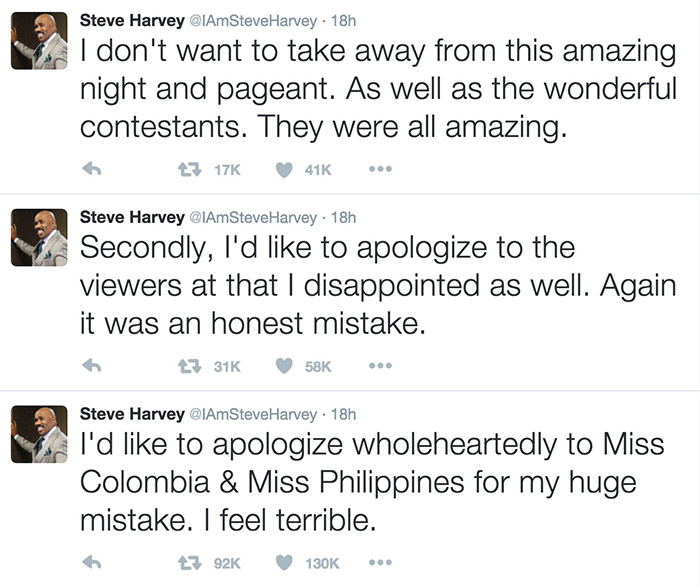700x586 pixels.
Task: Open more options on the 'honest mistake' tweet
Action: point(376,367)
